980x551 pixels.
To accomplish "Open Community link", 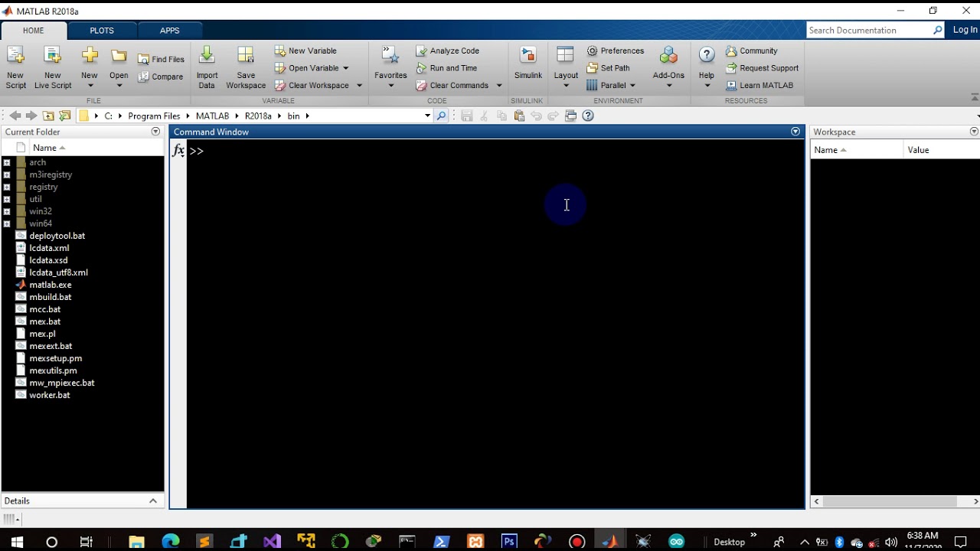I will tap(751, 51).
